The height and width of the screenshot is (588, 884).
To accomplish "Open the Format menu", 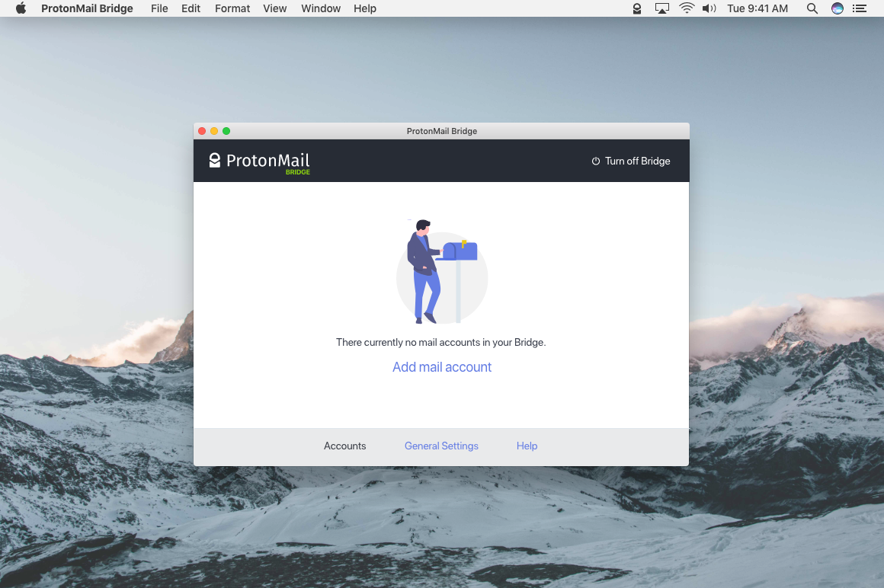I will (232, 8).
